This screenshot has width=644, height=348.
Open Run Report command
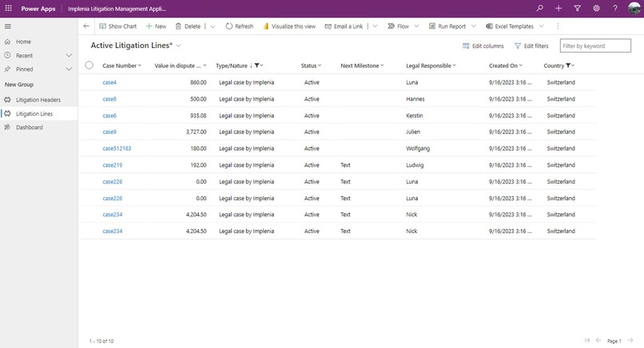click(447, 26)
